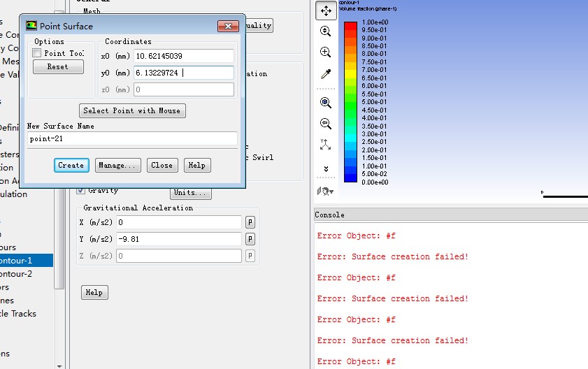Open the Manage... surfaces button
The image size is (588, 369).
tap(117, 166)
